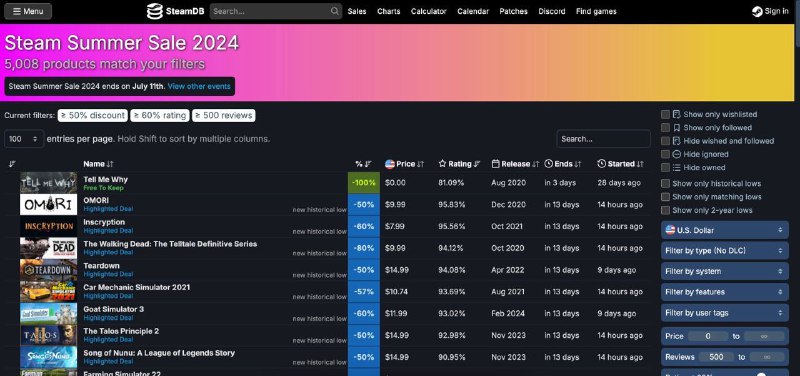The width and height of the screenshot is (800, 376).
Task: Follow the View other events link
Action: 199,86
